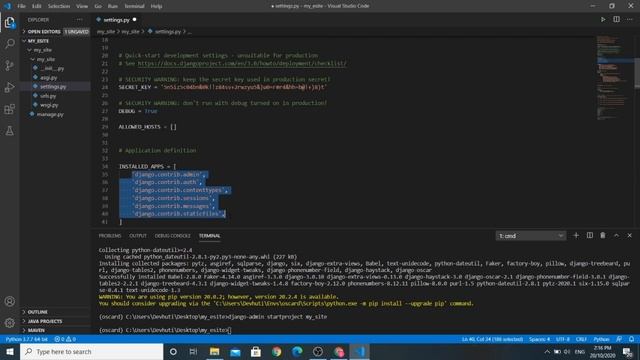Image resolution: width=640 pixels, height=360 pixels.
Task: Switch to the Debug Console tab
Action: coord(173,236)
